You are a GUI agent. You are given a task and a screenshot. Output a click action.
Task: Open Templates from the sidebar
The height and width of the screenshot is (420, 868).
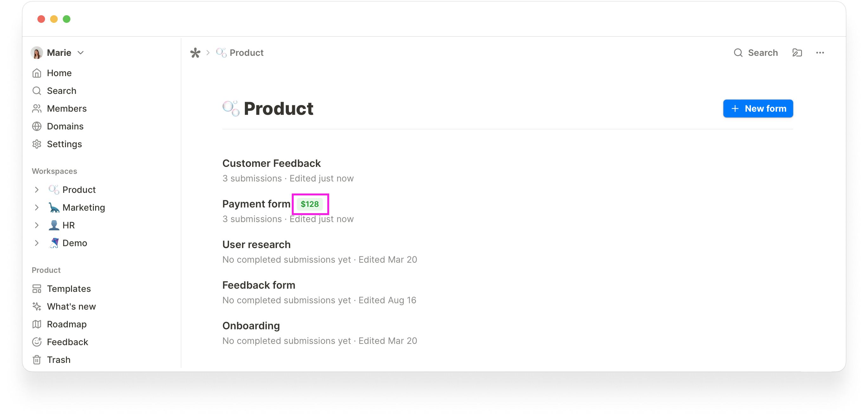point(69,289)
